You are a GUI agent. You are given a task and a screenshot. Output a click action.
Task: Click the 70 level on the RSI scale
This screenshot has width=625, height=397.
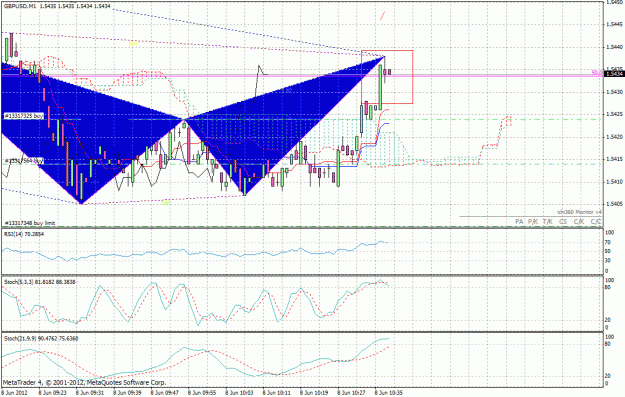(x=608, y=242)
